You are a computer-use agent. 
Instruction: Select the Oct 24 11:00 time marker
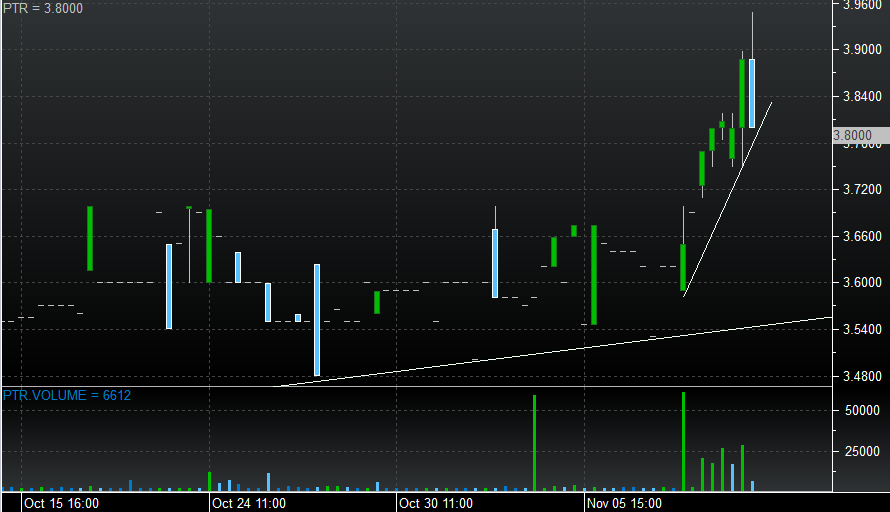[250, 503]
